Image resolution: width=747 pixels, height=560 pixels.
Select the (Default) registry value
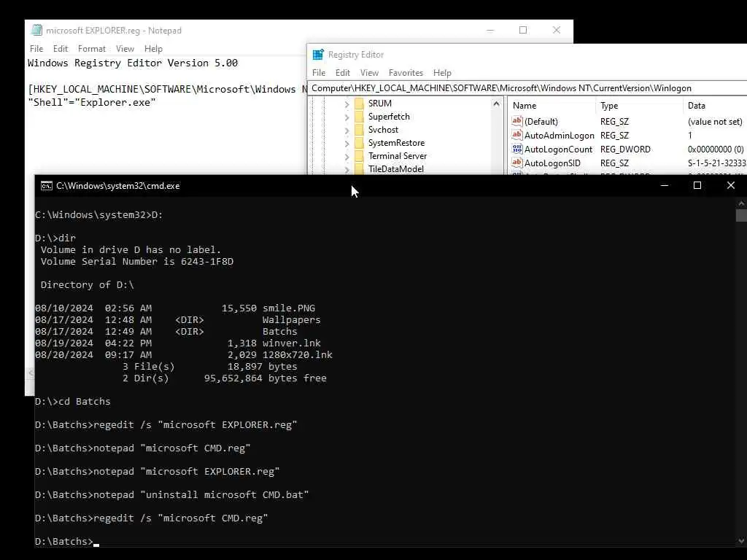(x=541, y=122)
